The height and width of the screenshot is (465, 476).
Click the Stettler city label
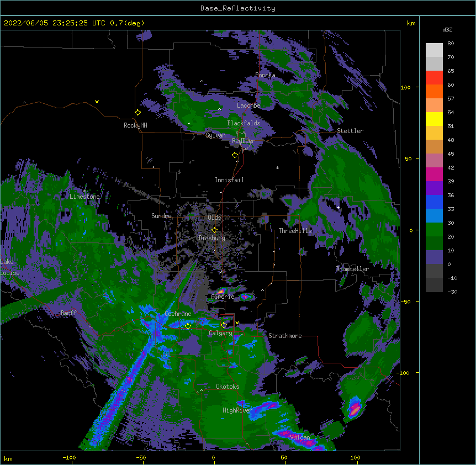(350, 131)
